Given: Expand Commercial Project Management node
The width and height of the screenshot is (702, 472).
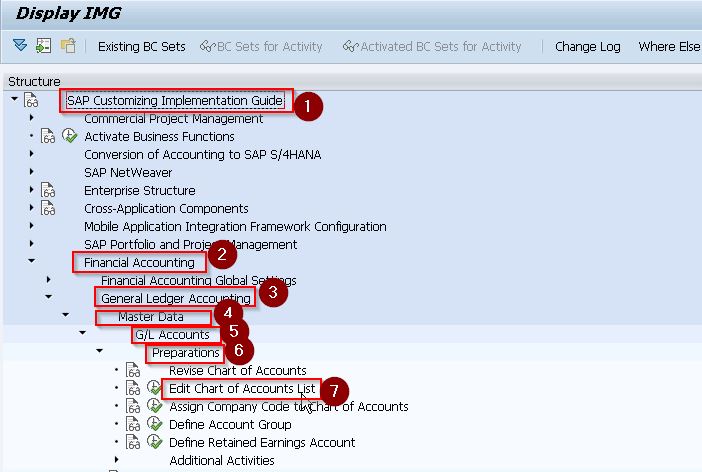Looking at the screenshot, I should tap(31, 118).
